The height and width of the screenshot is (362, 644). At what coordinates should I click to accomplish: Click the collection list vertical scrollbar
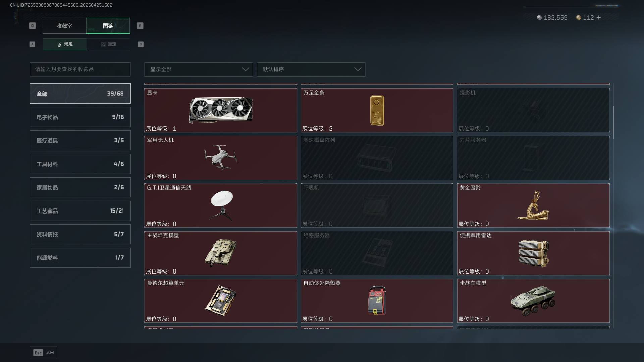(x=614, y=123)
